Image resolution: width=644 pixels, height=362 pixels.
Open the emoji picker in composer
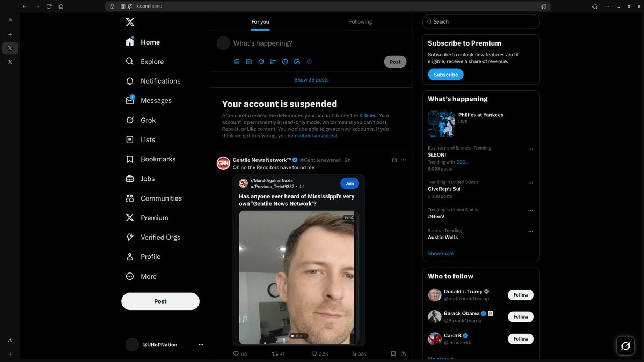(285, 62)
